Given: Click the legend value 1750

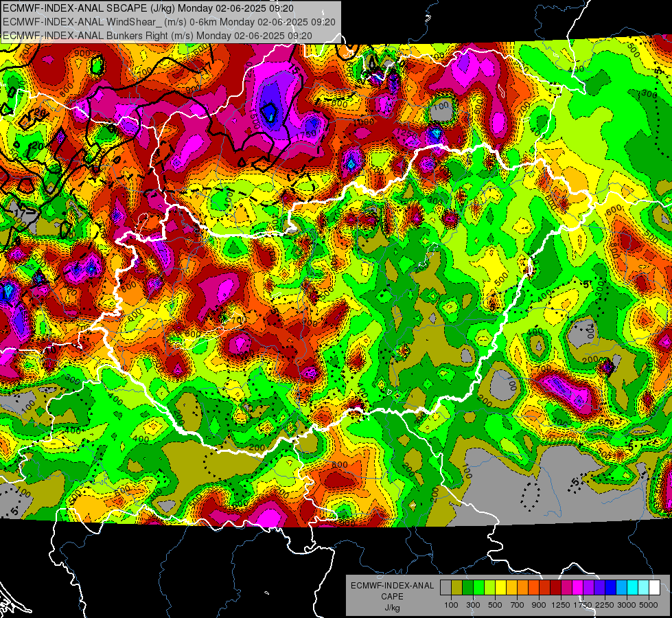Looking at the screenshot, I should click(583, 605).
